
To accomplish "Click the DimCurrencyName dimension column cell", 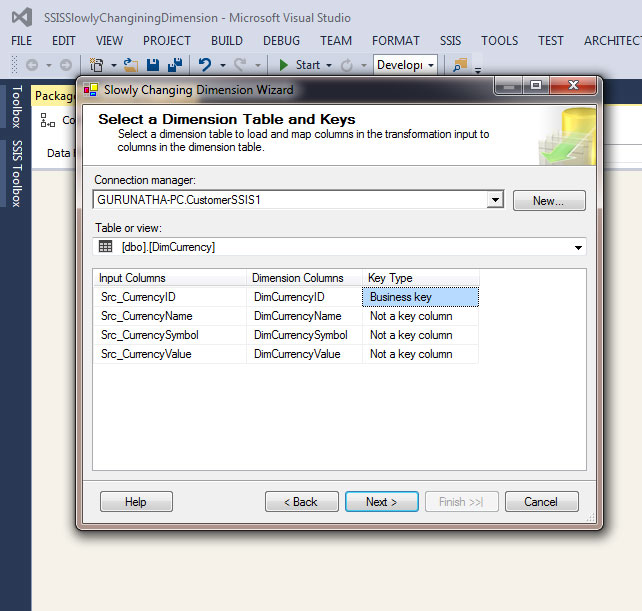I will (304, 316).
